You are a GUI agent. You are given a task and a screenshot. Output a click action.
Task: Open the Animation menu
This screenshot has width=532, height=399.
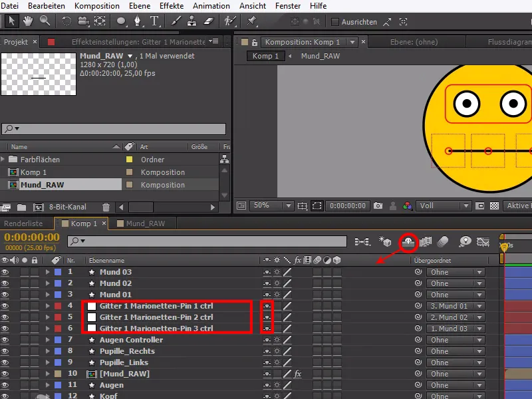point(211,6)
